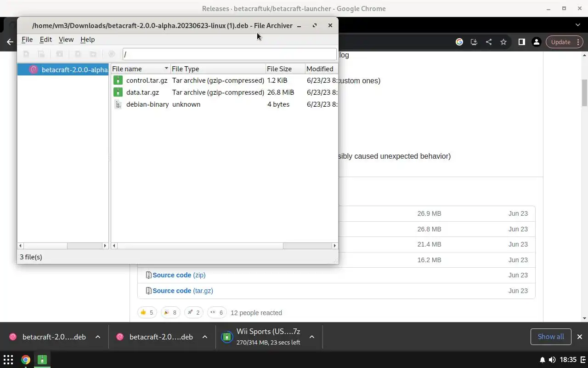Open the Edit menu in File Archiver
This screenshot has width=588, height=368.
pyautogui.click(x=45, y=40)
